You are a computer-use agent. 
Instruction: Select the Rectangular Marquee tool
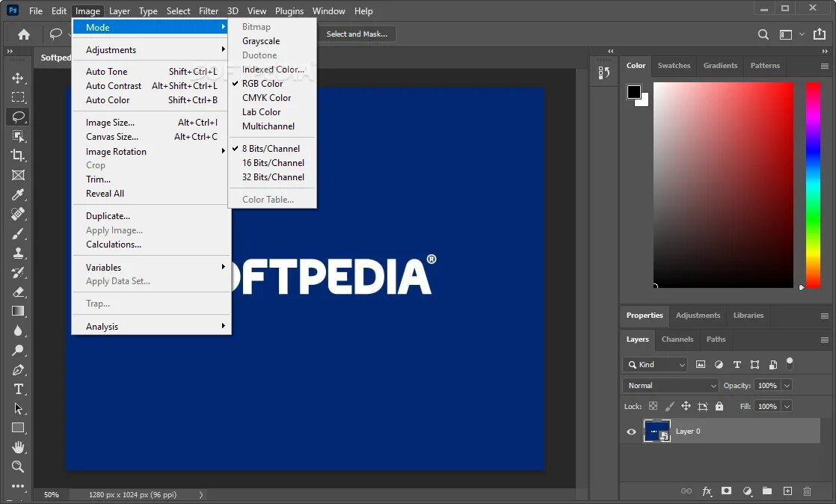point(18,97)
